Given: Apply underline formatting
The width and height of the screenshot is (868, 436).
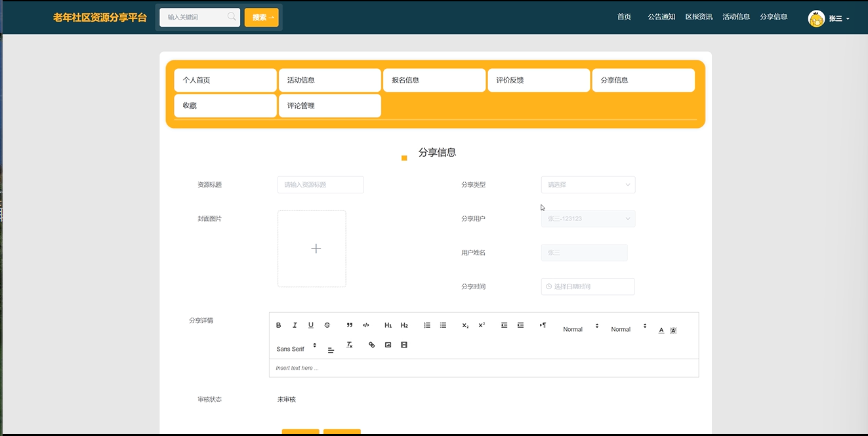Looking at the screenshot, I should (311, 325).
